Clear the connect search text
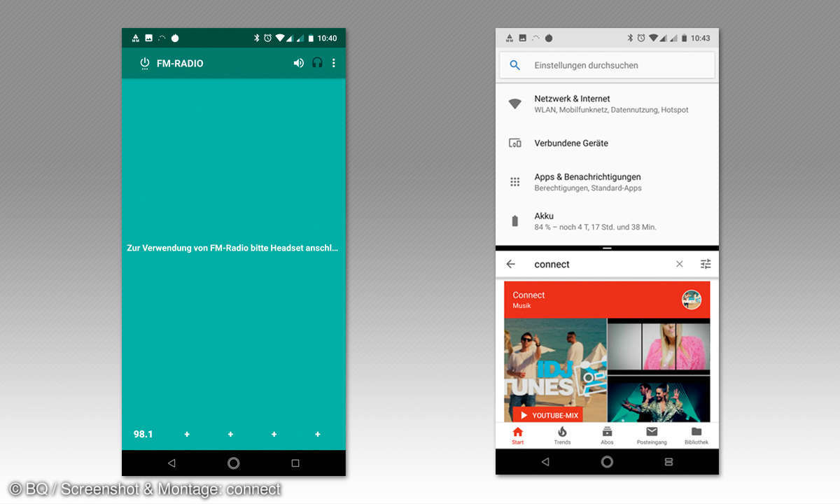Viewport: 840px width, 504px height. (x=679, y=264)
